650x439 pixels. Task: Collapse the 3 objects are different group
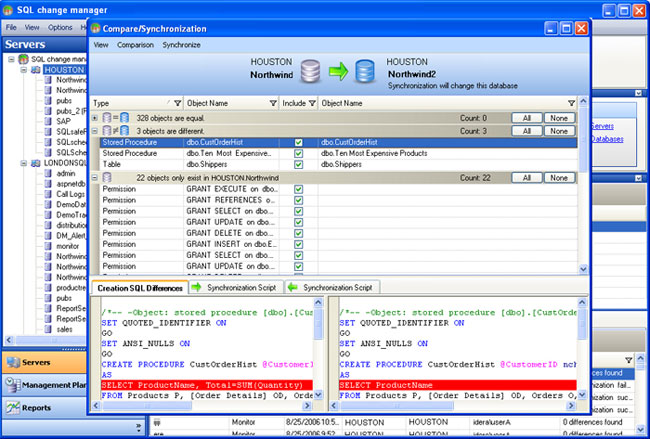click(x=95, y=131)
